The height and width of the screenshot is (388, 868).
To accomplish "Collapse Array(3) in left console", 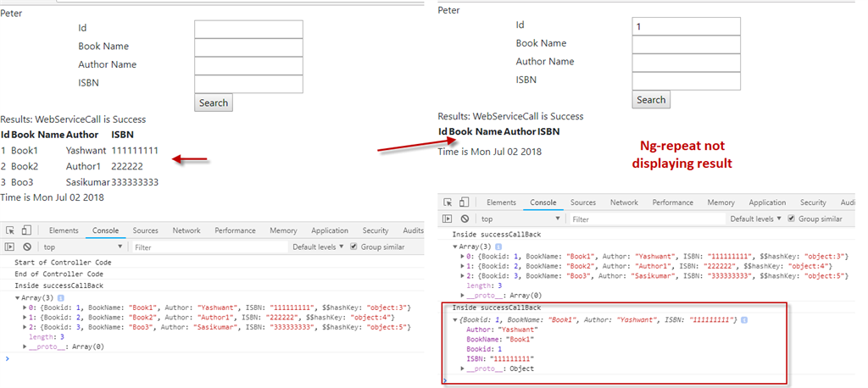I will point(17,298).
